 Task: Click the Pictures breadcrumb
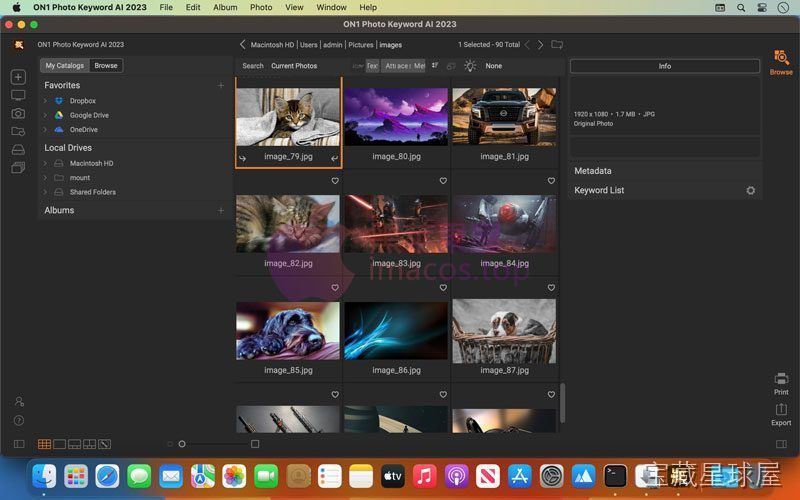(x=361, y=45)
